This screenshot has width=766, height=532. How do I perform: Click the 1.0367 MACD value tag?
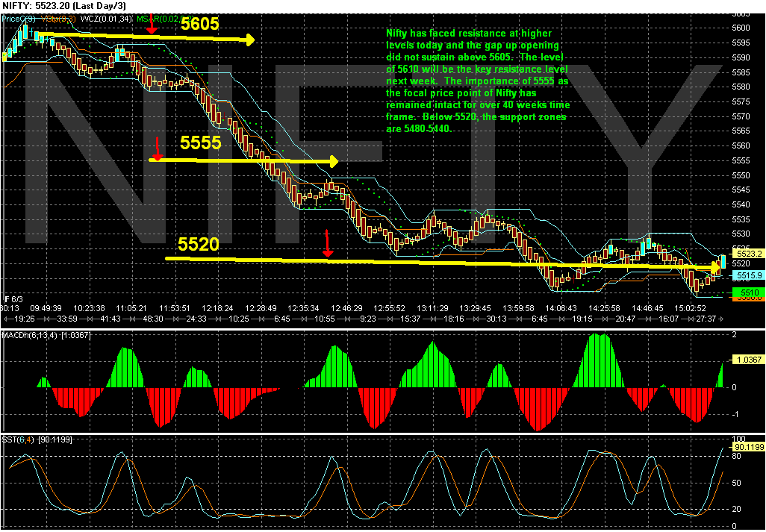[x=748, y=360]
